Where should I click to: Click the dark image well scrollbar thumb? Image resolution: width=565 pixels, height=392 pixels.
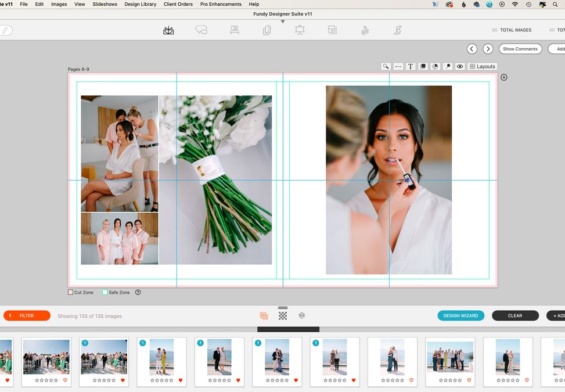click(288, 329)
